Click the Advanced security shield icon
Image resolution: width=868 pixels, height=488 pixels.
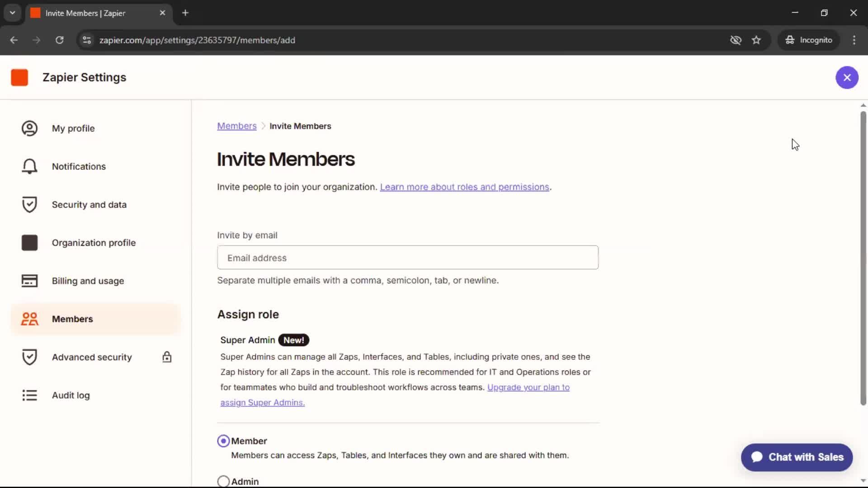tap(29, 357)
